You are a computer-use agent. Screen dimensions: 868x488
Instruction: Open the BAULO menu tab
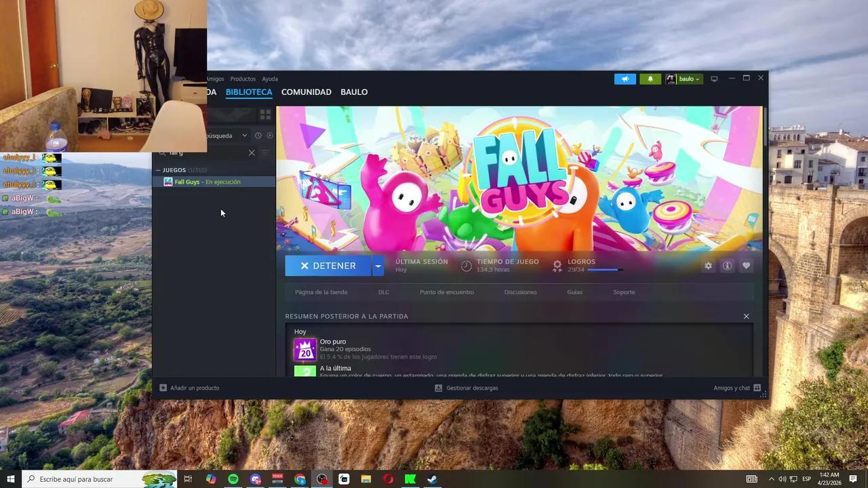354,92
